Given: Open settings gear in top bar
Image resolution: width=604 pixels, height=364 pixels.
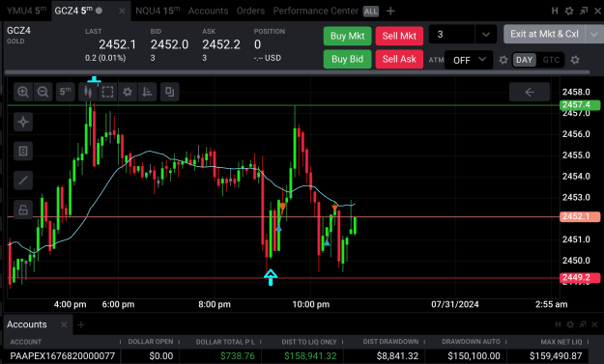Looking at the screenshot, I should click(x=569, y=11).
